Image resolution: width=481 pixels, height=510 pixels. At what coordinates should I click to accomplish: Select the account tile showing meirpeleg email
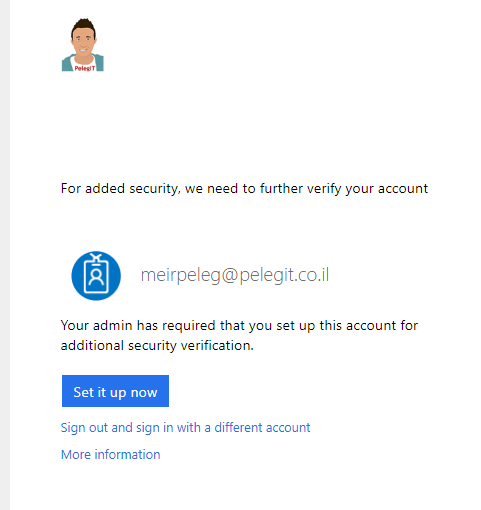point(200,276)
